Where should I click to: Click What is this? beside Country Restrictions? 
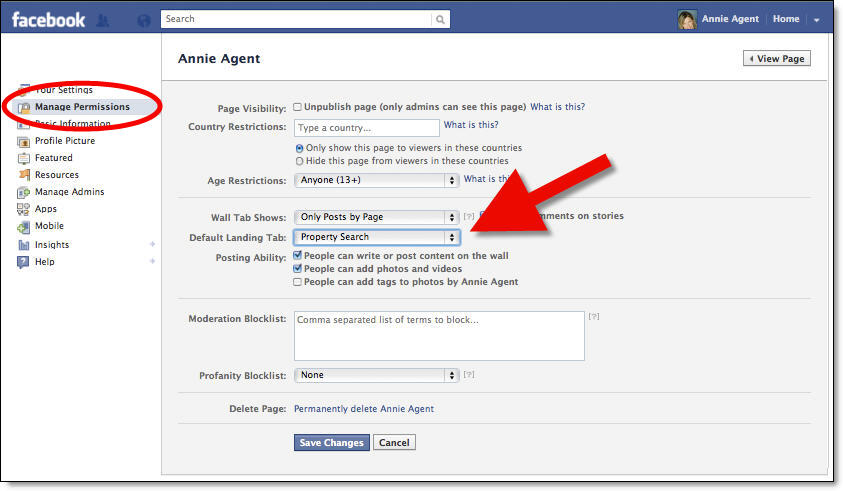(x=471, y=125)
